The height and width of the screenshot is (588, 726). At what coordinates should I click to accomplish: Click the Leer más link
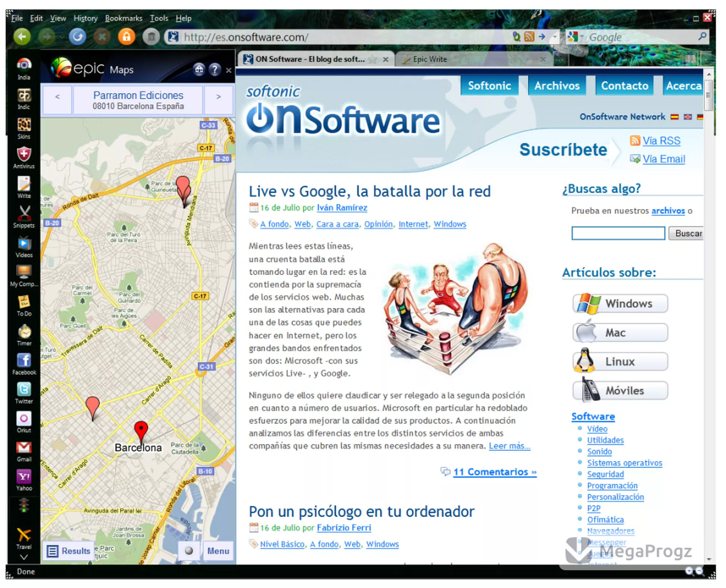pyautogui.click(x=509, y=446)
